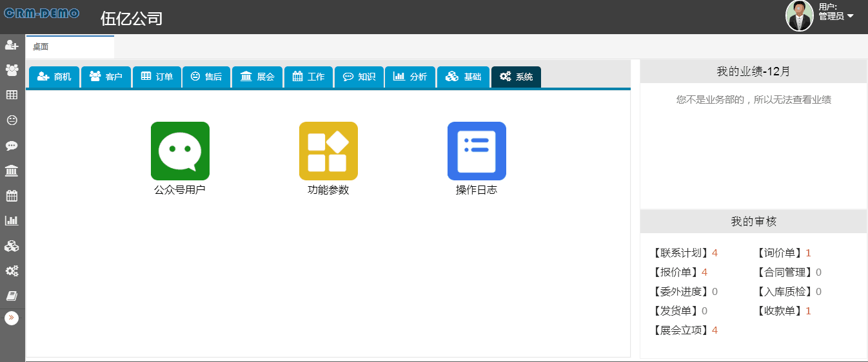Switch to the 工作 tab
The height and width of the screenshot is (362, 868).
(x=308, y=77)
